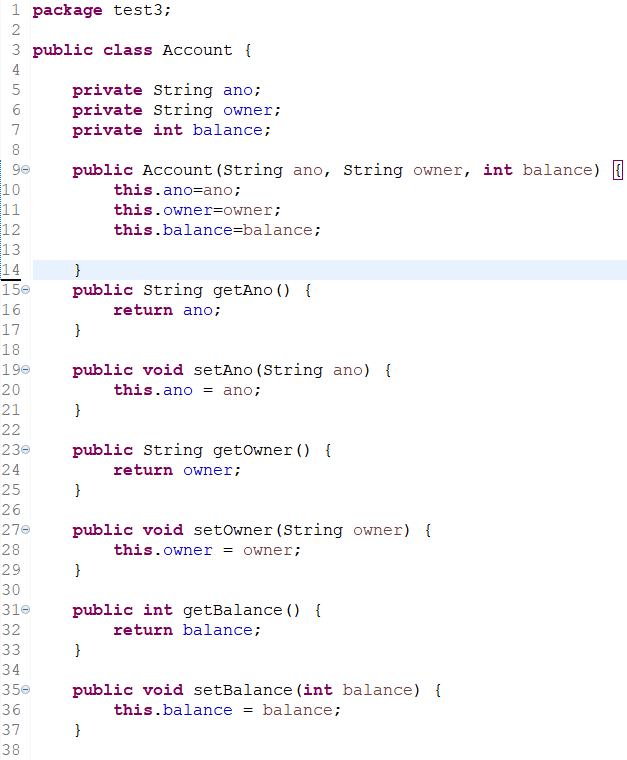The height and width of the screenshot is (760, 627).
Task: Collapse the Account constructor fold marker
Action: [x=26, y=170]
